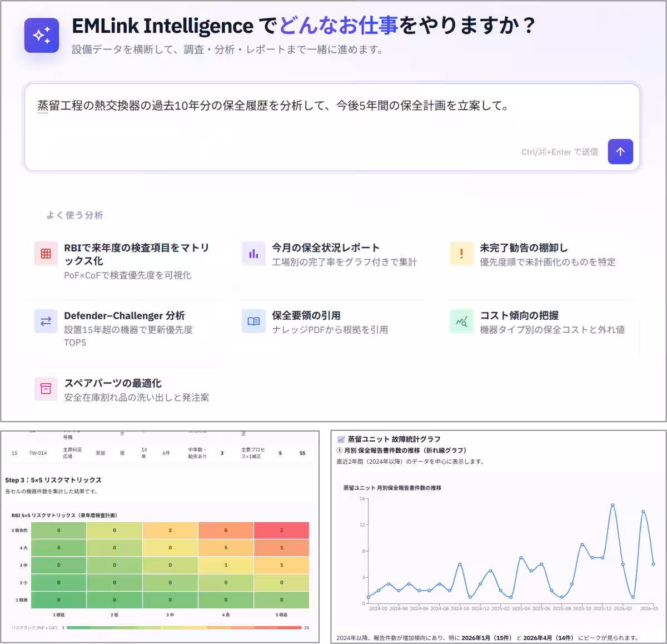Click the 2026-05 x-axis label on chart
Viewport: 667px width, 644px height.
tap(649, 609)
